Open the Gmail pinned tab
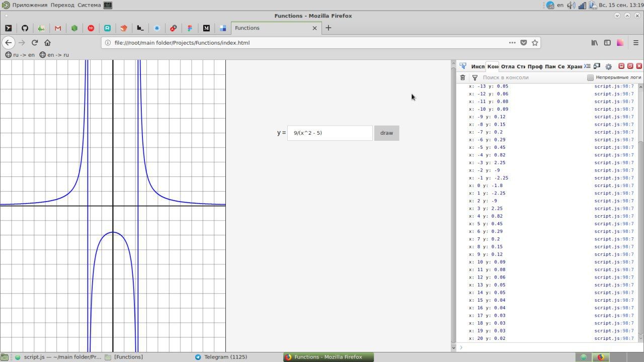644x362 pixels. click(58, 28)
